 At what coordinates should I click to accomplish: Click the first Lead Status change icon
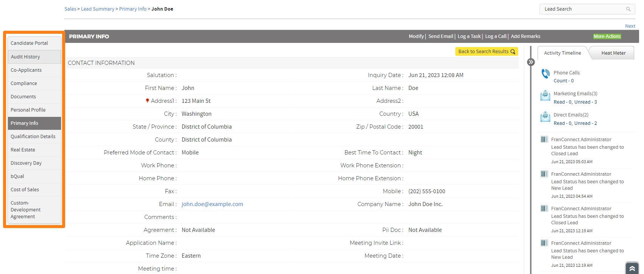tap(544, 140)
